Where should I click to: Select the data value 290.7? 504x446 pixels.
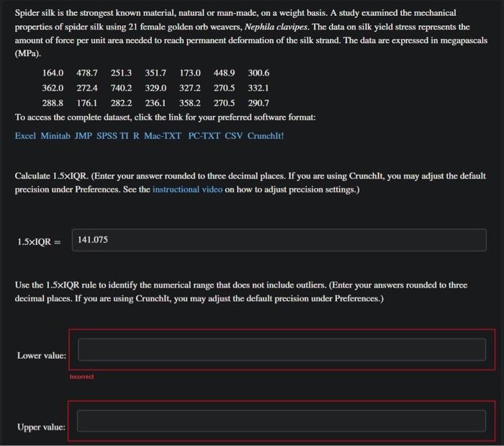click(258, 103)
